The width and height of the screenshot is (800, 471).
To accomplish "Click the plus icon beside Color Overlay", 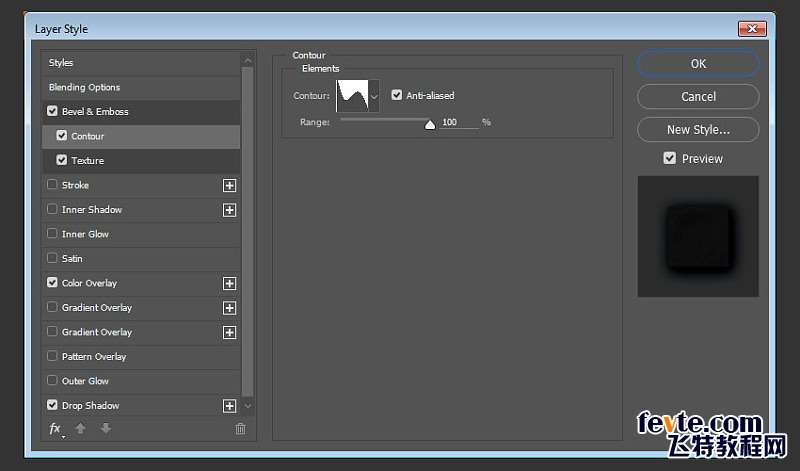I will click(230, 283).
